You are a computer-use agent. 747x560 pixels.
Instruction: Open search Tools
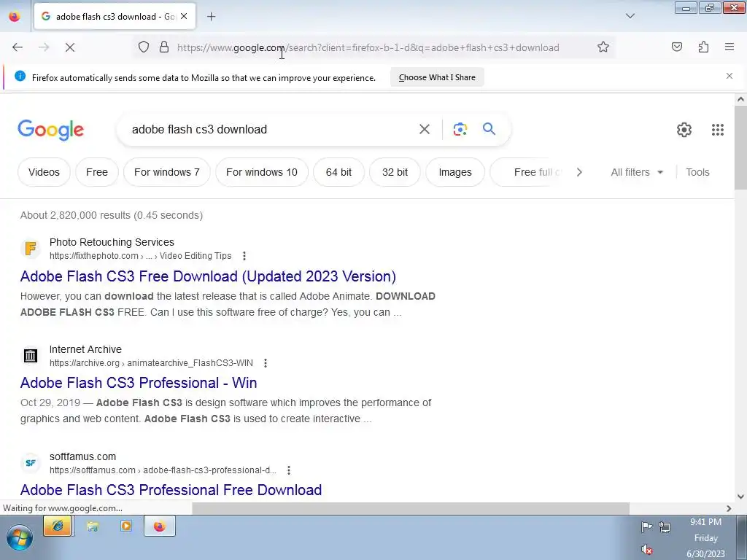click(697, 172)
